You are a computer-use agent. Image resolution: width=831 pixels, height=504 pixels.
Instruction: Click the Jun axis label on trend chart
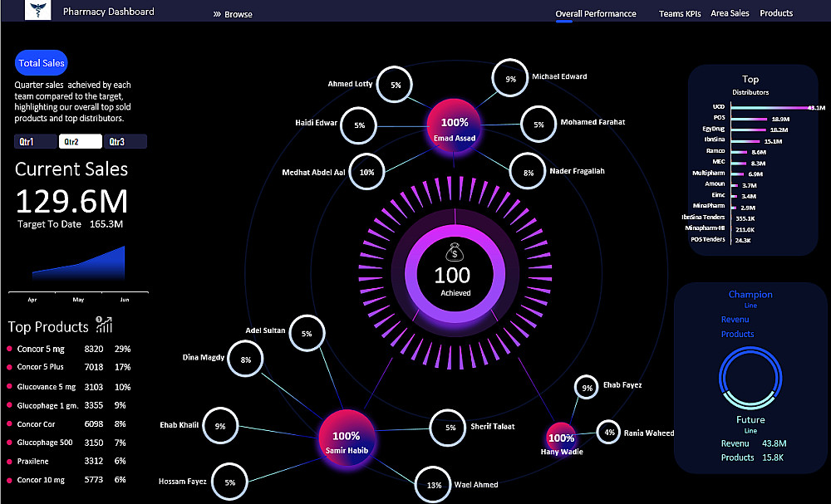tap(125, 300)
